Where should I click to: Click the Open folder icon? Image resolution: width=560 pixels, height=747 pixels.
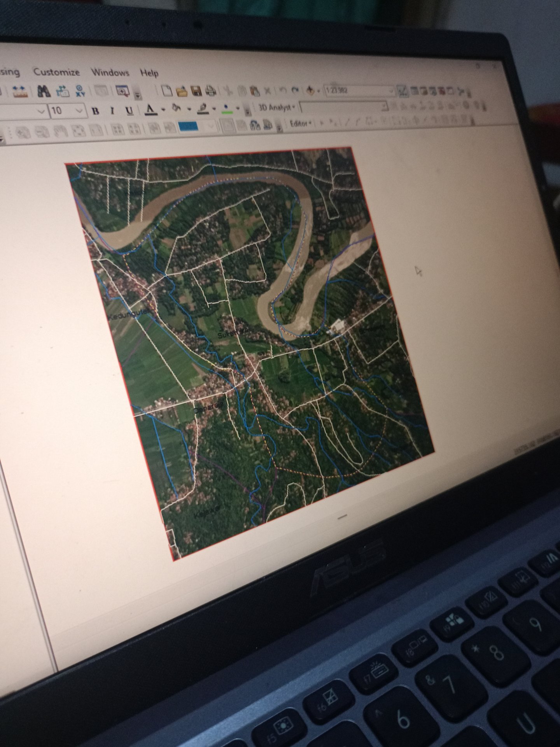pos(182,91)
